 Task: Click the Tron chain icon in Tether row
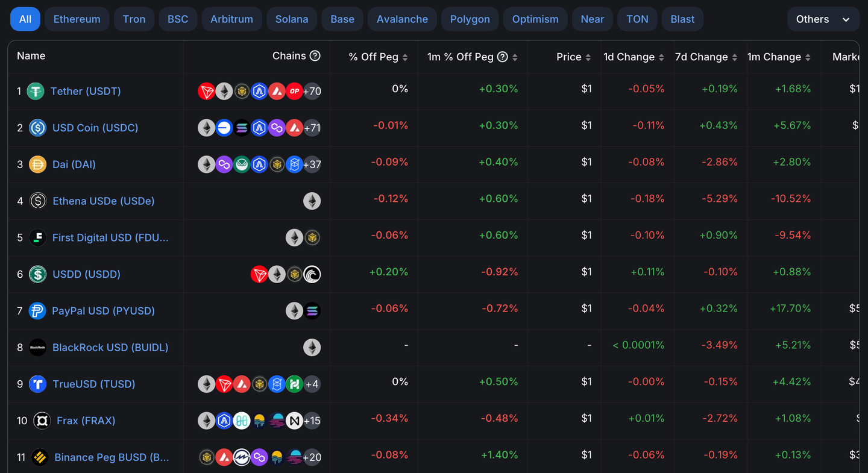(x=206, y=92)
